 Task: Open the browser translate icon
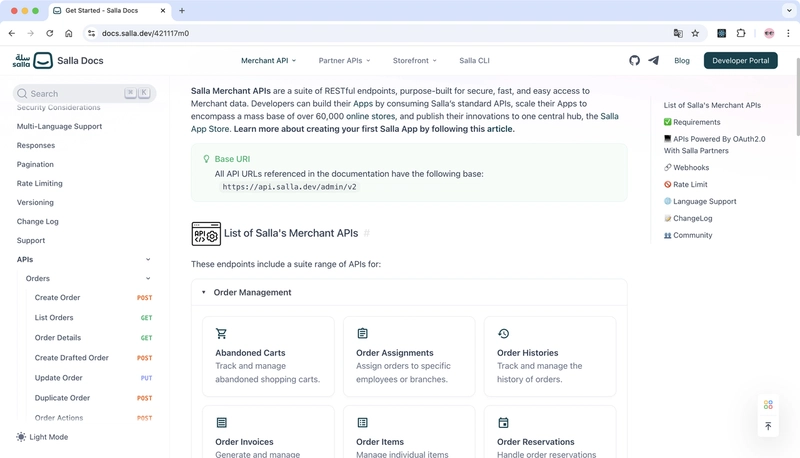[x=678, y=33]
